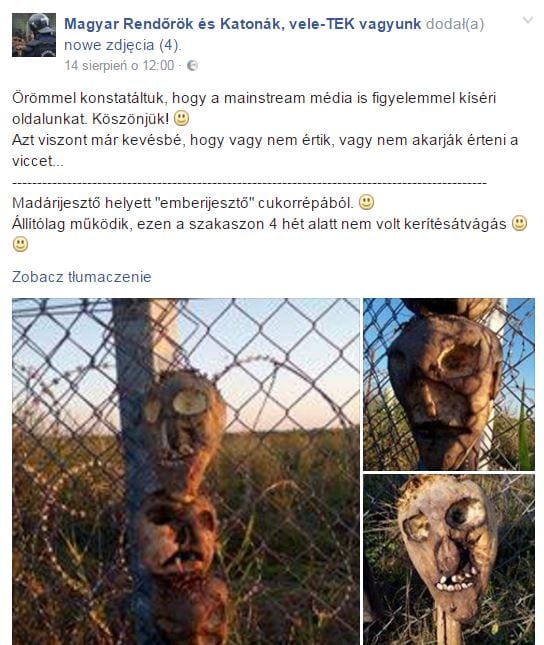Click the 'nowe zdjęcia (4)' link
Viewport: 544px width, 645px height.
pyautogui.click(x=121, y=45)
